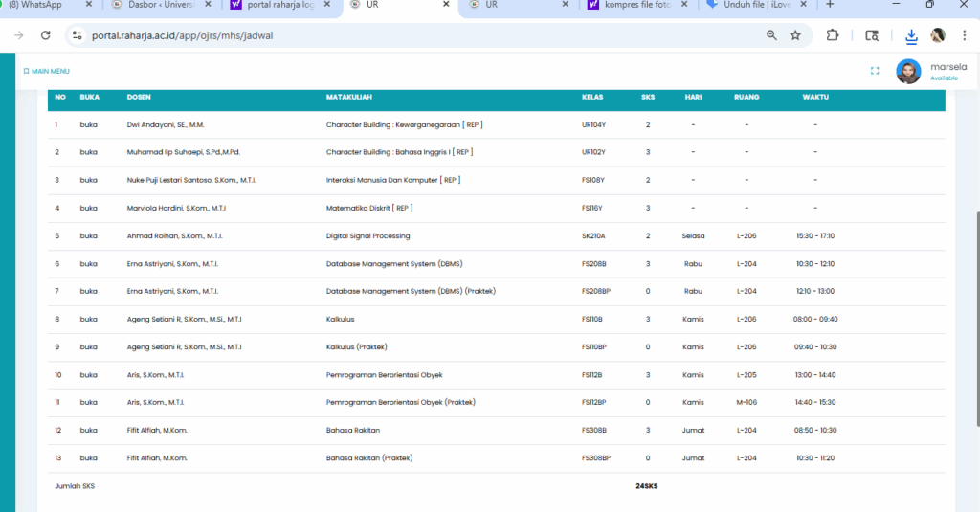This screenshot has width=980, height=512.
Task: Open a new browser tab
Action: pos(829,5)
